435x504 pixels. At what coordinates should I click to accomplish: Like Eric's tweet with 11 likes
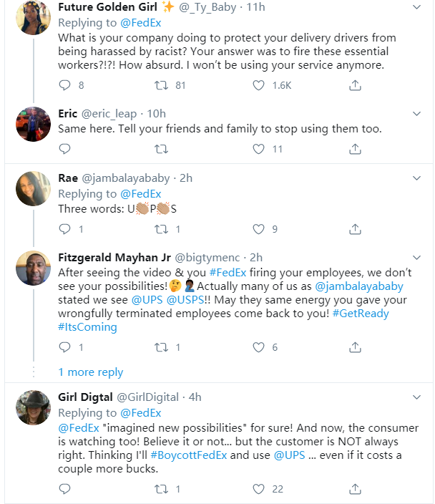259,149
